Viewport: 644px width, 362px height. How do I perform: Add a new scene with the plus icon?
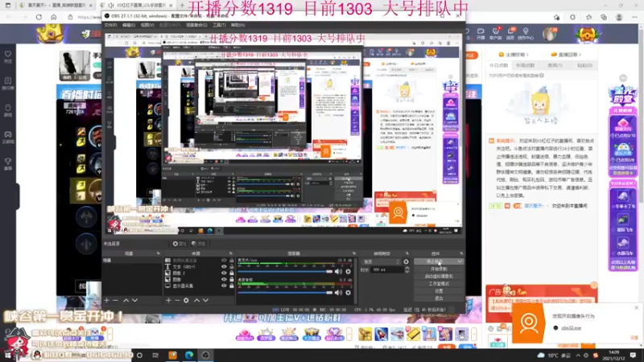click(107, 300)
